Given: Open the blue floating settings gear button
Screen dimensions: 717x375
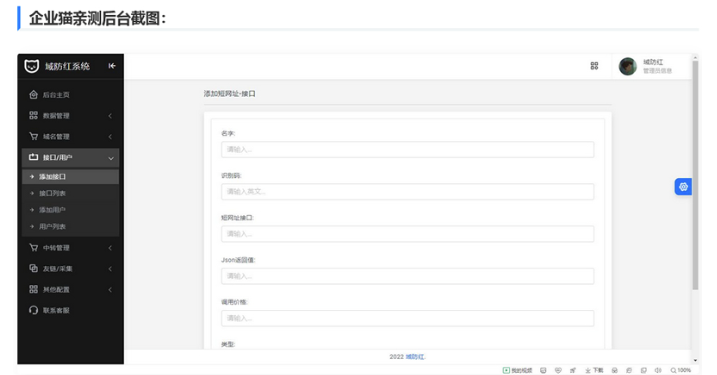Looking at the screenshot, I should click(683, 187).
